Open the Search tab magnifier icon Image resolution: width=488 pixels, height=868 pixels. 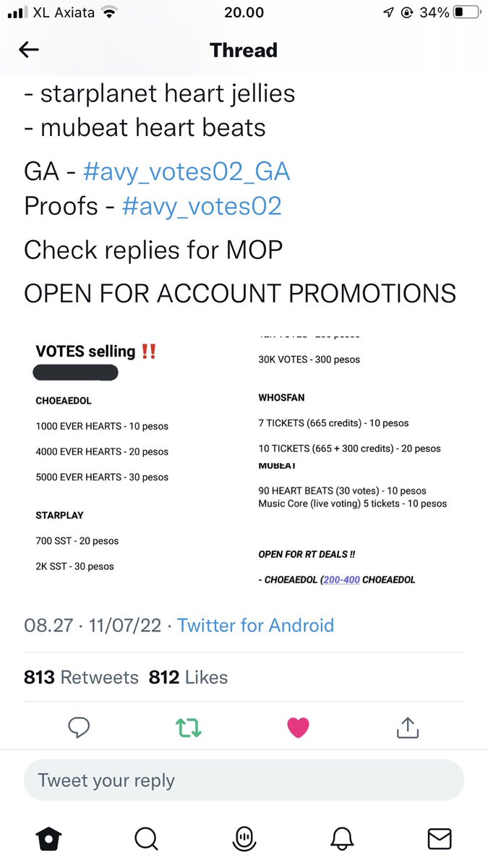click(146, 838)
